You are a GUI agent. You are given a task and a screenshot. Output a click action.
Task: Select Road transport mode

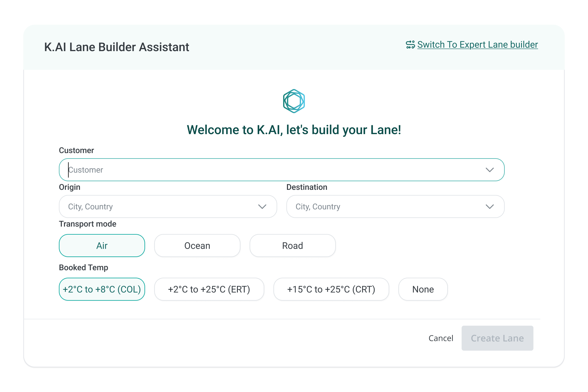(292, 246)
